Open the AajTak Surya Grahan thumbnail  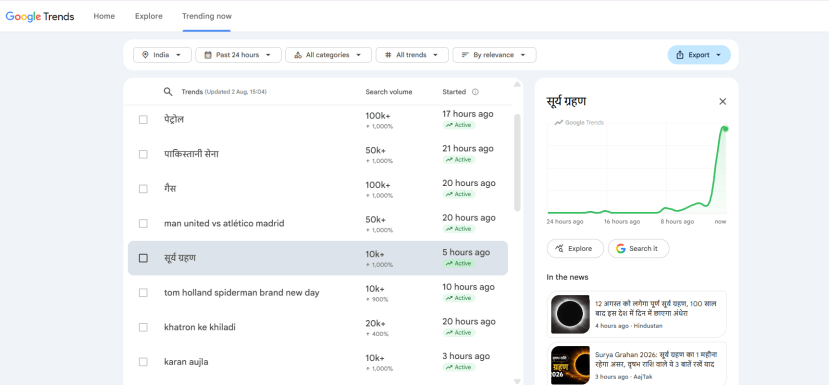[x=570, y=365]
